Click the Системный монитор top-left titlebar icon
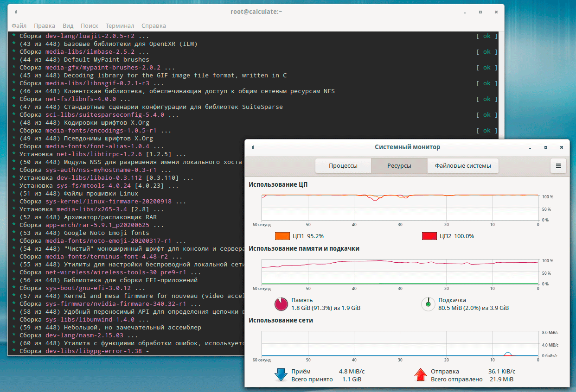Viewport: 576px width, 392px height. click(x=253, y=147)
